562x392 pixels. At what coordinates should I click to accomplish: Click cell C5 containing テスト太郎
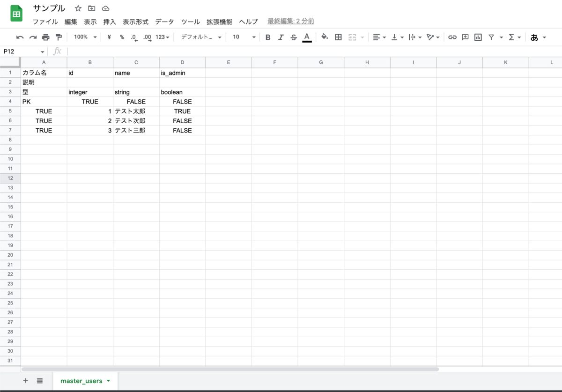(x=136, y=111)
